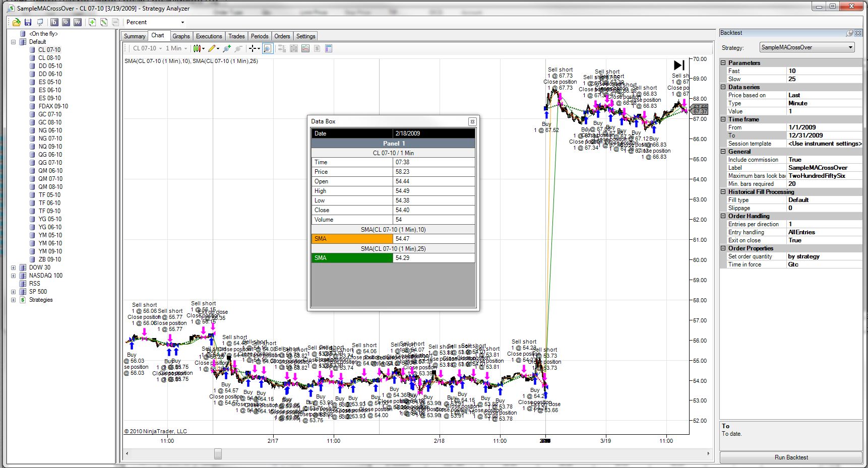
Task: Click the blue floppy disk save icon
Action: 28,22
